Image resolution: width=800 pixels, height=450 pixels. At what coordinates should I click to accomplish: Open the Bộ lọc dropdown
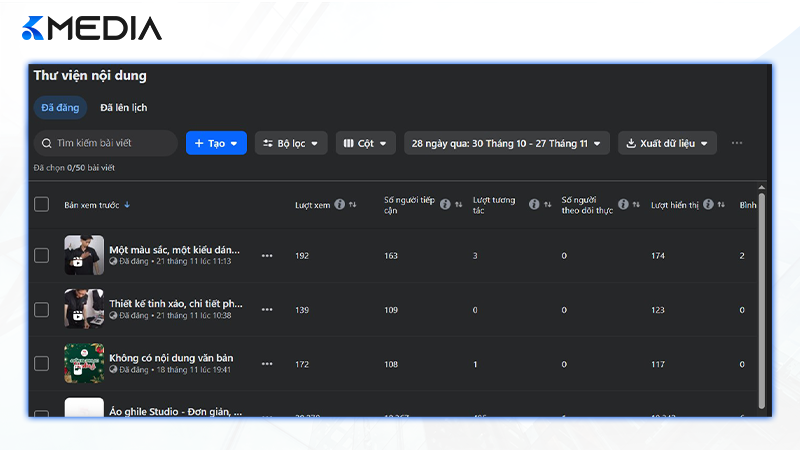[x=291, y=143]
